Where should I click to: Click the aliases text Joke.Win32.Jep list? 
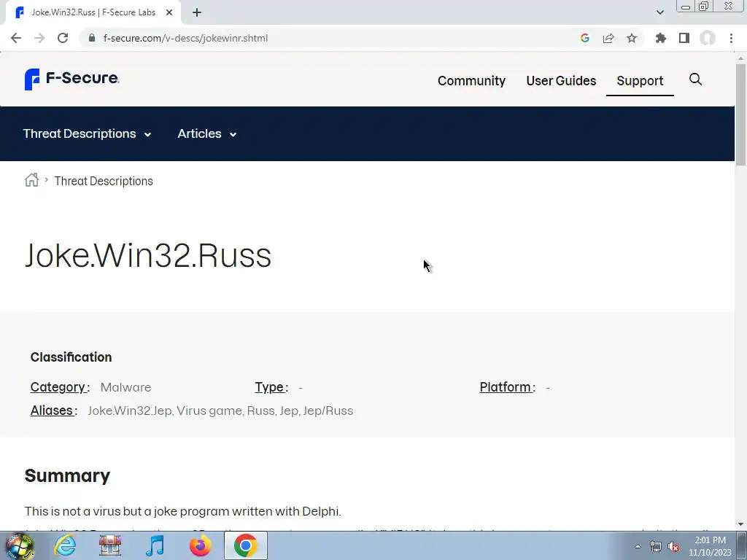220,411
